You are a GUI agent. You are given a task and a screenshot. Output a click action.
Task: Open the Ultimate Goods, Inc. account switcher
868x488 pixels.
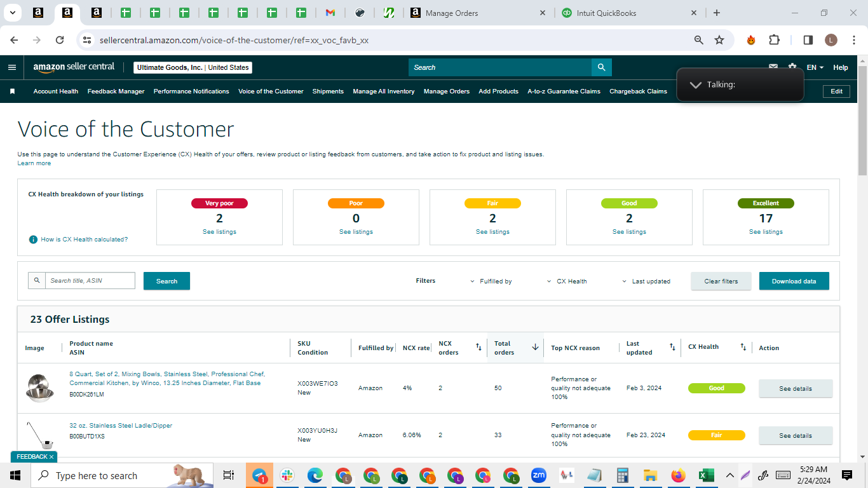[193, 67]
